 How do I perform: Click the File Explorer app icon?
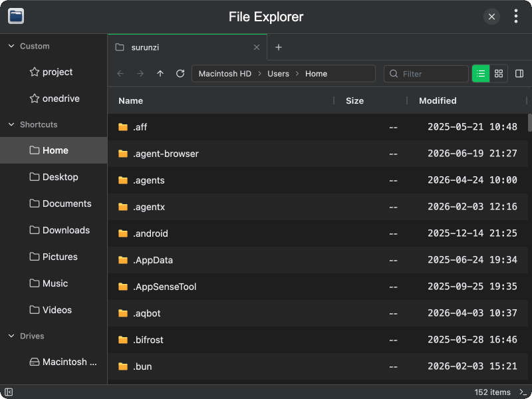(16, 16)
